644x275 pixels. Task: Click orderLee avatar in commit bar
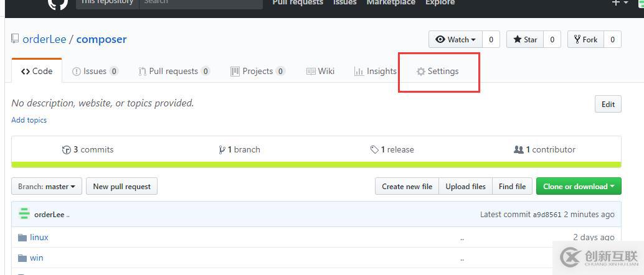24,214
